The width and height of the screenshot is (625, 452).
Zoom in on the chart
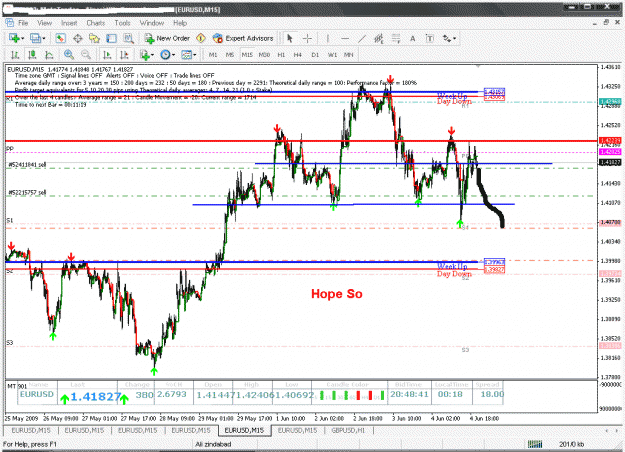pos(69,55)
